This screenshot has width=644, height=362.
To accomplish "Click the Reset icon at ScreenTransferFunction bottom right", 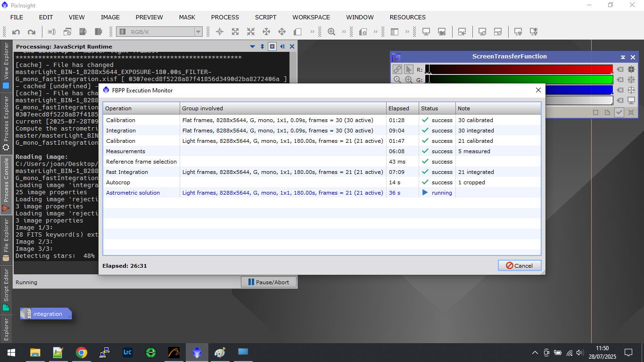I will coord(631,112).
